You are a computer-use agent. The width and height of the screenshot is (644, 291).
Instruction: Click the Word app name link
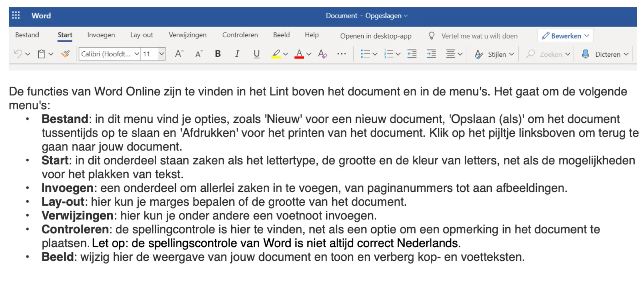pos(41,16)
